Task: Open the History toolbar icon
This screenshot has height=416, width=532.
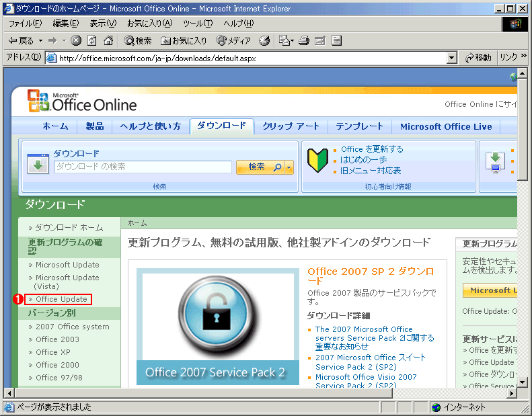Action: click(x=264, y=41)
